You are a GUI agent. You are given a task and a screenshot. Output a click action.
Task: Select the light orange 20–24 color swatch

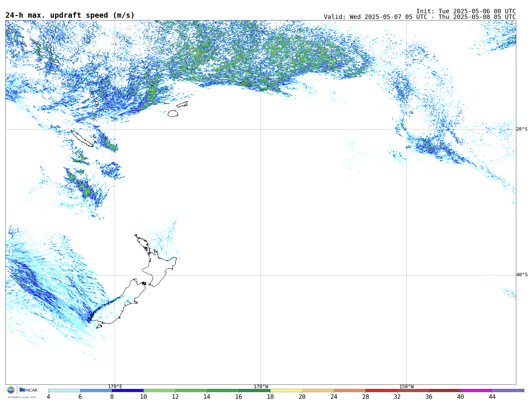[x=318, y=390]
